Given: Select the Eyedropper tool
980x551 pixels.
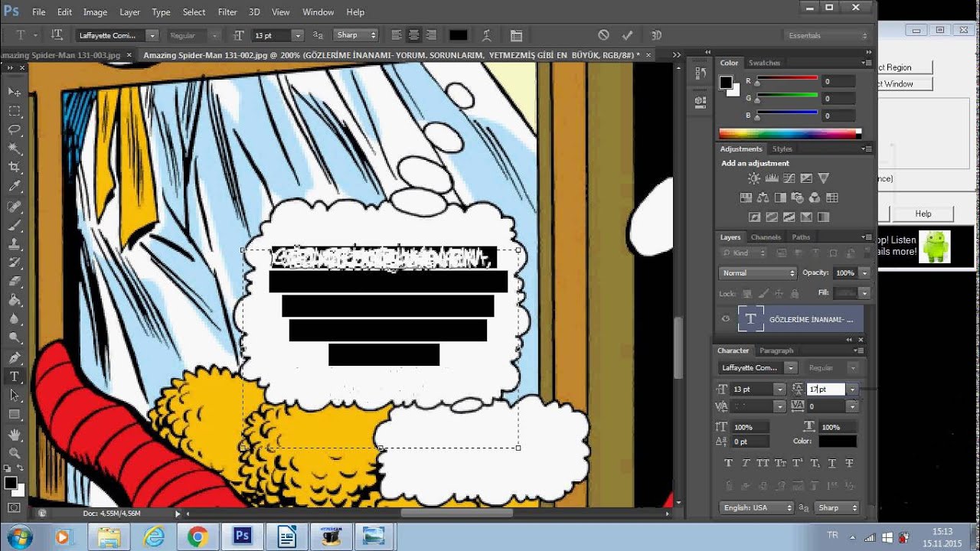Looking at the screenshot, I should point(14,186).
